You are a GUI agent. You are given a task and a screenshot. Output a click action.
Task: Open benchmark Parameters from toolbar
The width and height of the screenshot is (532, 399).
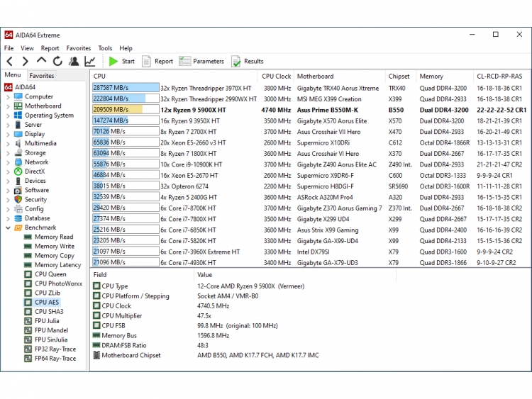click(x=201, y=62)
